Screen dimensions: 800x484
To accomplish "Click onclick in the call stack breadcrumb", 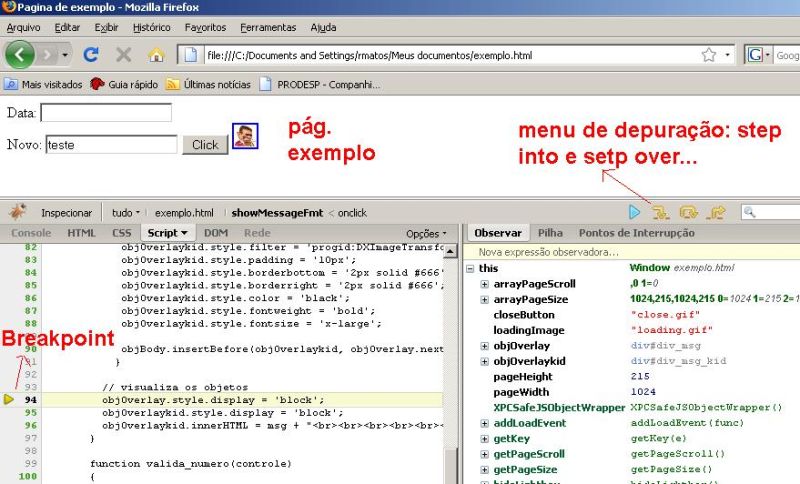I will [x=352, y=213].
